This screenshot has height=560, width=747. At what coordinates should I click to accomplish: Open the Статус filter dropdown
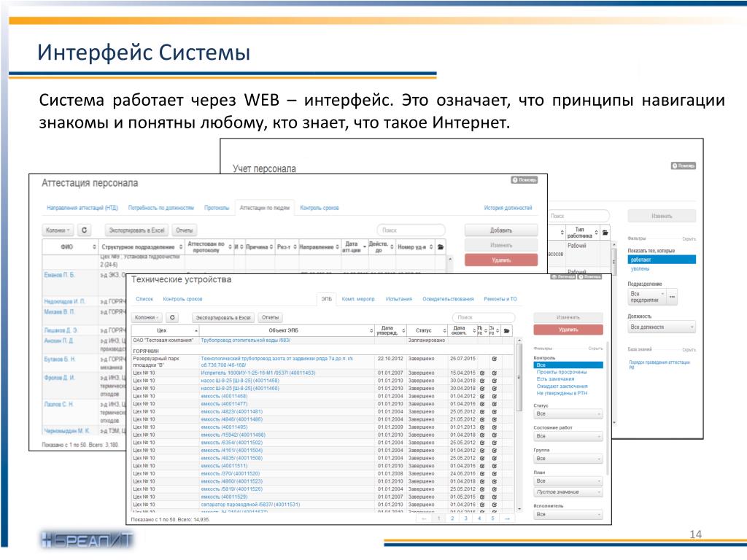click(x=568, y=414)
